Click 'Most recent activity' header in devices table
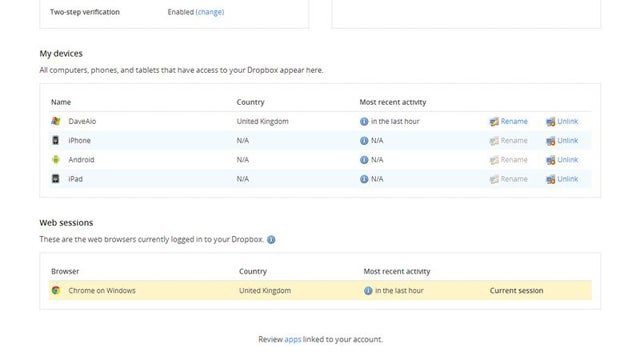 coord(393,102)
